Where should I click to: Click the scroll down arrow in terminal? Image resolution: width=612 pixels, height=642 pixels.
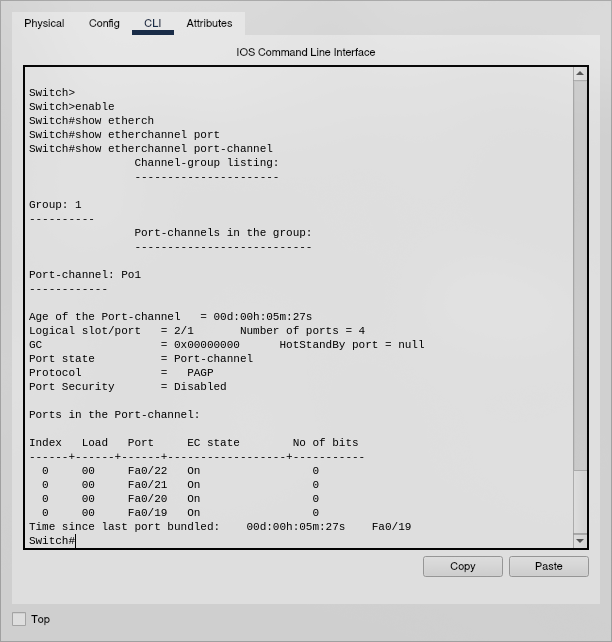[x=580, y=541]
